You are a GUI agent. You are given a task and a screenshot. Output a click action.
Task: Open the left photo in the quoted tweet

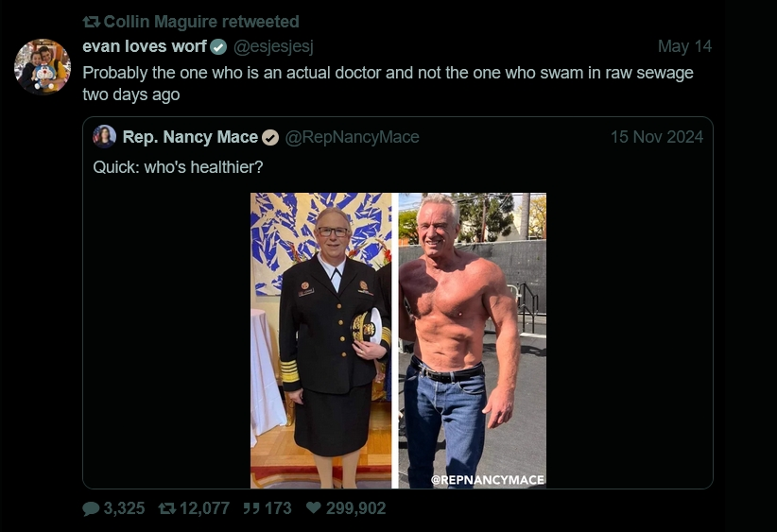click(321, 340)
